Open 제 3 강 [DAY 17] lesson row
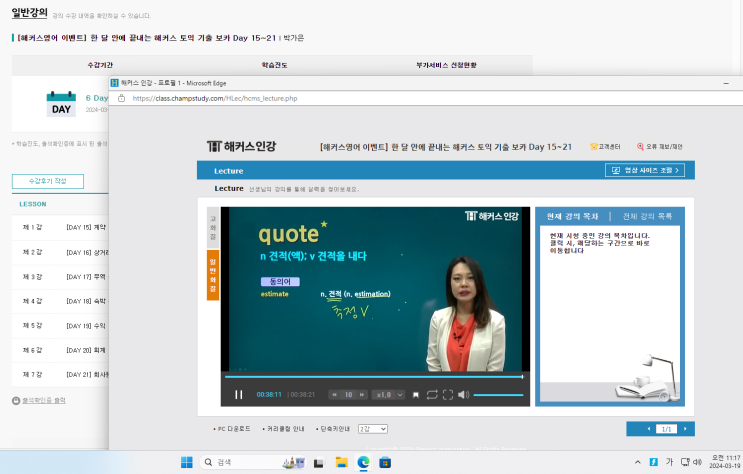This screenshot has height=474, width=743. coord(60,277)
